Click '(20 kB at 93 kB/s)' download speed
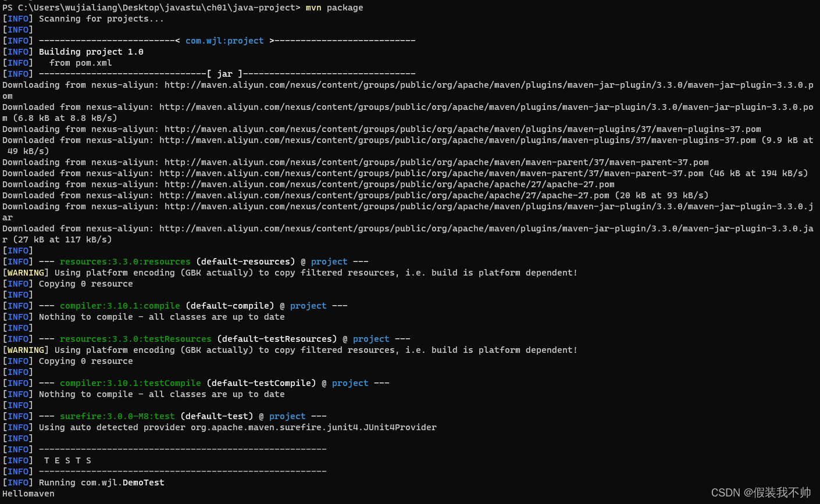 [x=662, y=195]
